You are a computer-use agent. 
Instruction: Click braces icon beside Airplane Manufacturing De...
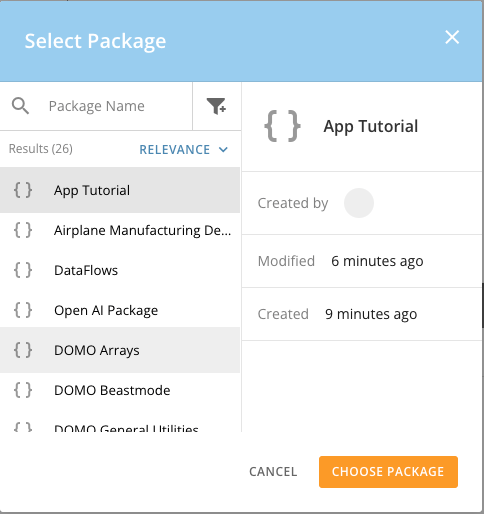point(23,230)
